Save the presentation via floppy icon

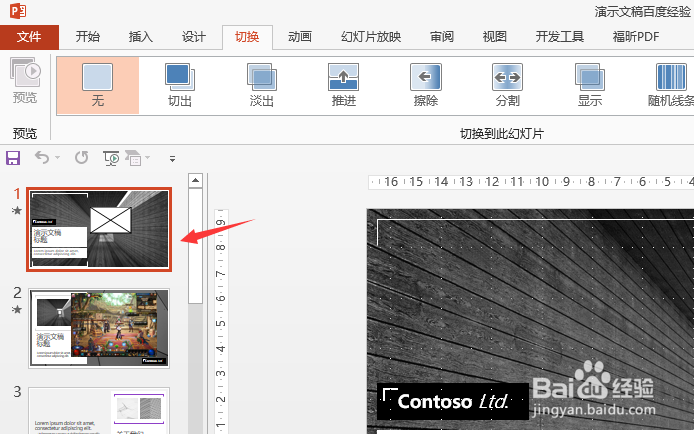(x=13, y=158)
